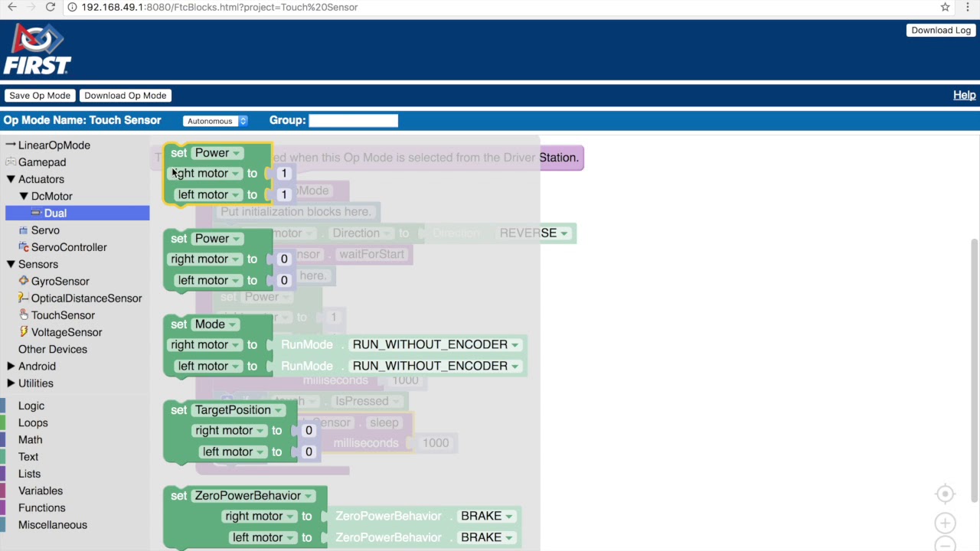The width and height of the screenshot is (980, 551).
Task: Open the Help link
Action: (965, 95)
